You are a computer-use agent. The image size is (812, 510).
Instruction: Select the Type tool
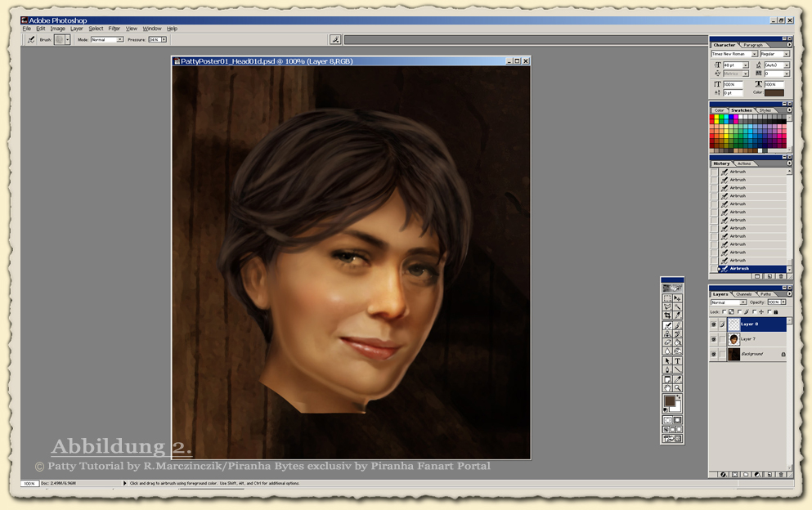coord(677,361)
